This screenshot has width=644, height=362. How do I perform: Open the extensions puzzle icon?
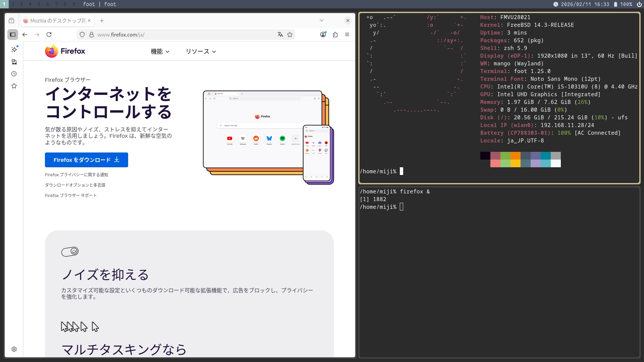coord(335,35)
